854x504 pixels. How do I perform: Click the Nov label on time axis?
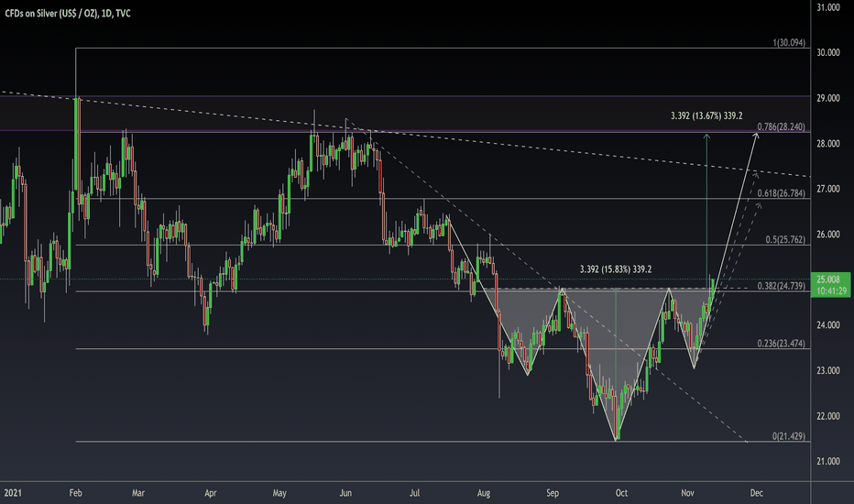click(x=687, y=493)
